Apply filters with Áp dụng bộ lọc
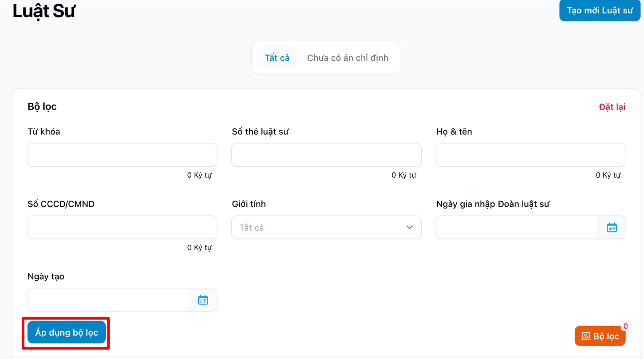This screenshot has height=359, width=644. pos(67,333)
